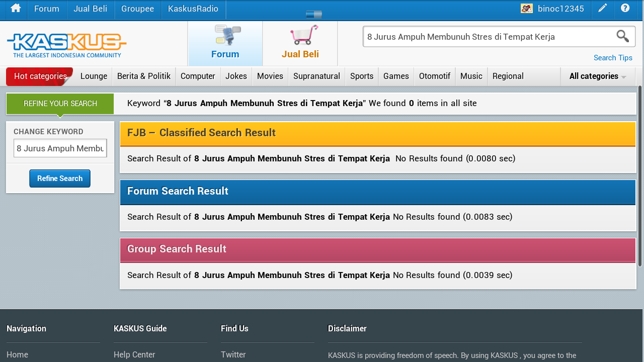Click the Change Keyword input field

point(60,148)
